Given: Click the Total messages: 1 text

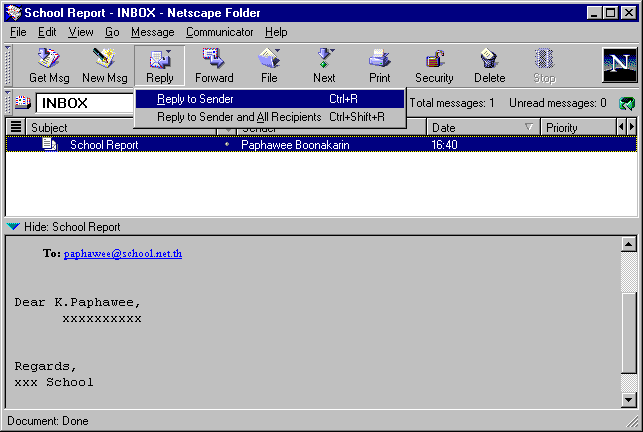Looking at the screenshot, I should pos(452,103).
